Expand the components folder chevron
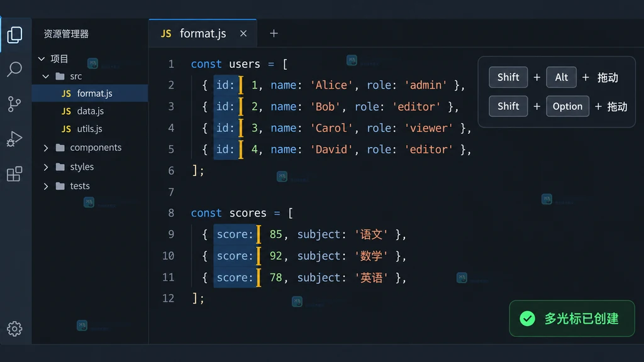Image resolution: width=644 pixels, height=362 pixels. tap(45, 148)
